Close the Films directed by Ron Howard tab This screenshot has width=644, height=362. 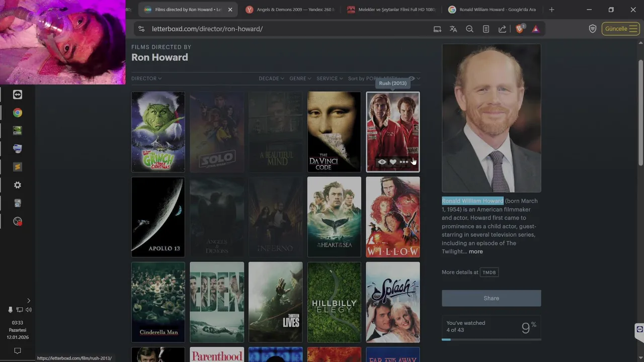click(230, 10)
